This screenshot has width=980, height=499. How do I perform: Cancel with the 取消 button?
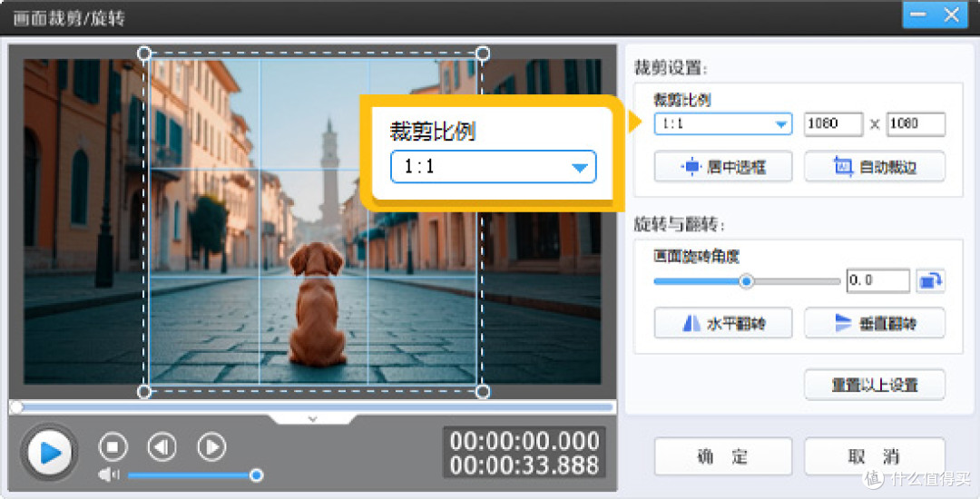coord(875,456)
